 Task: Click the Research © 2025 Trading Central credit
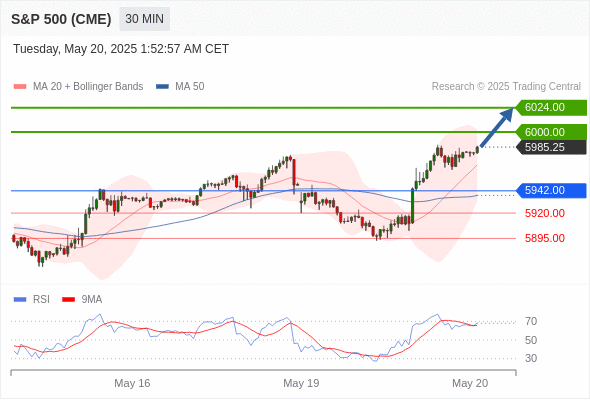click(506, 87)
